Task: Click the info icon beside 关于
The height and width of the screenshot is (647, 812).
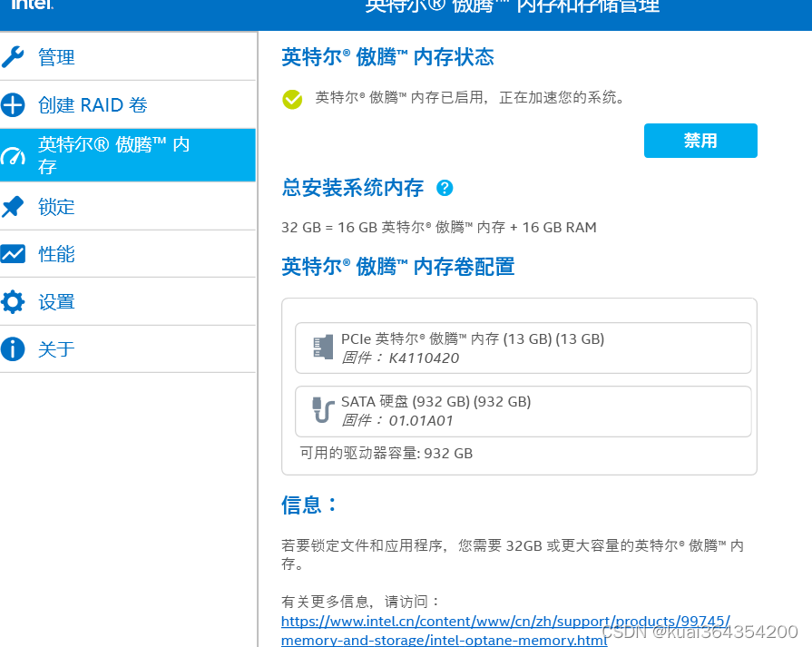Action: (13, 348)
